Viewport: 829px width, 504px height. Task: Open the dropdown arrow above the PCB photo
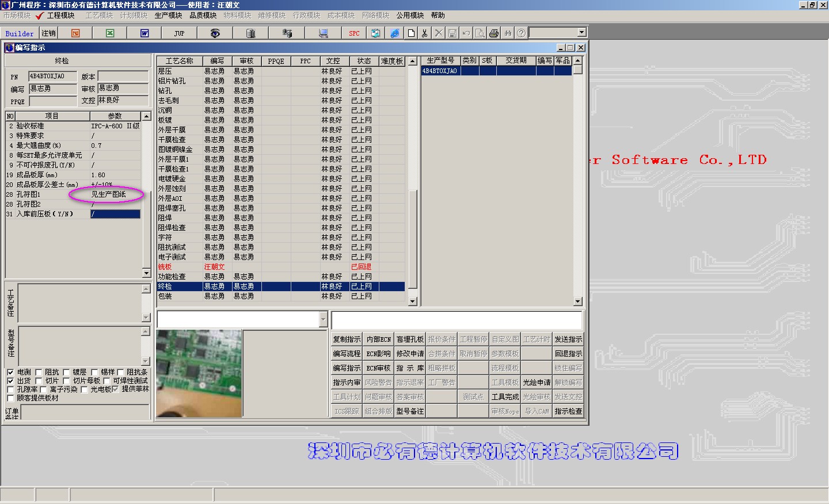pyautogui.click(x=323, y=319)
